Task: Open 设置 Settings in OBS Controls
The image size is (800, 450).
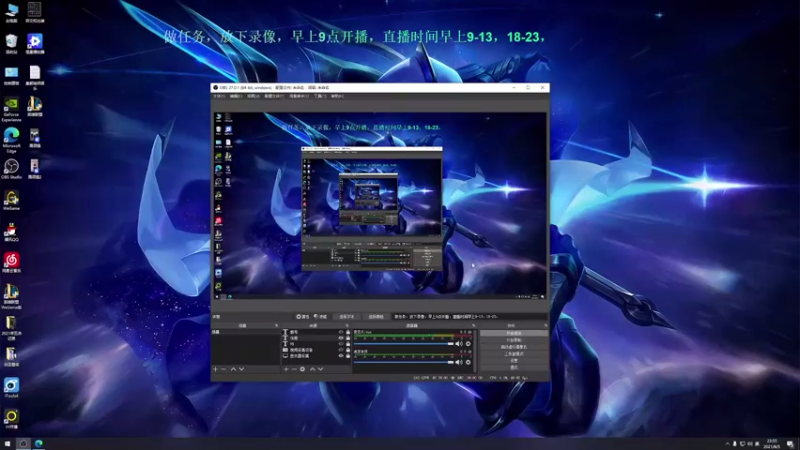Action: point(514,360)
